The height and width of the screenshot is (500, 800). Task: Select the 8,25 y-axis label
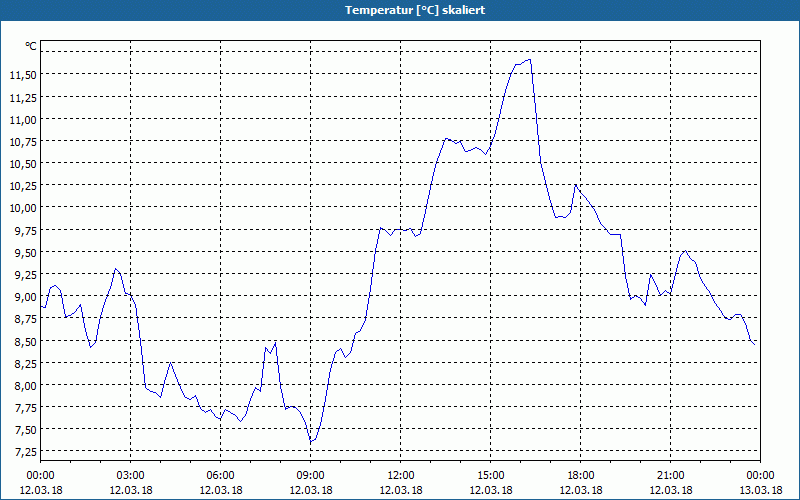point(26,363)
